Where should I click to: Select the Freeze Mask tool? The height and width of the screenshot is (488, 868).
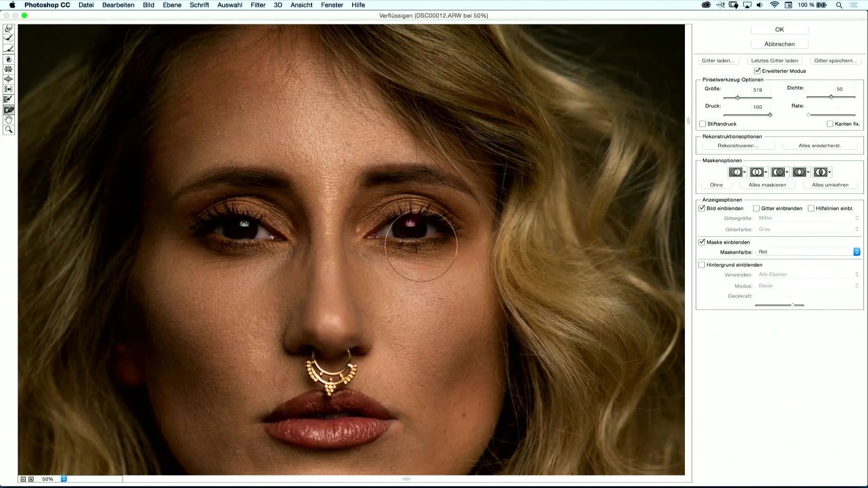9,99
